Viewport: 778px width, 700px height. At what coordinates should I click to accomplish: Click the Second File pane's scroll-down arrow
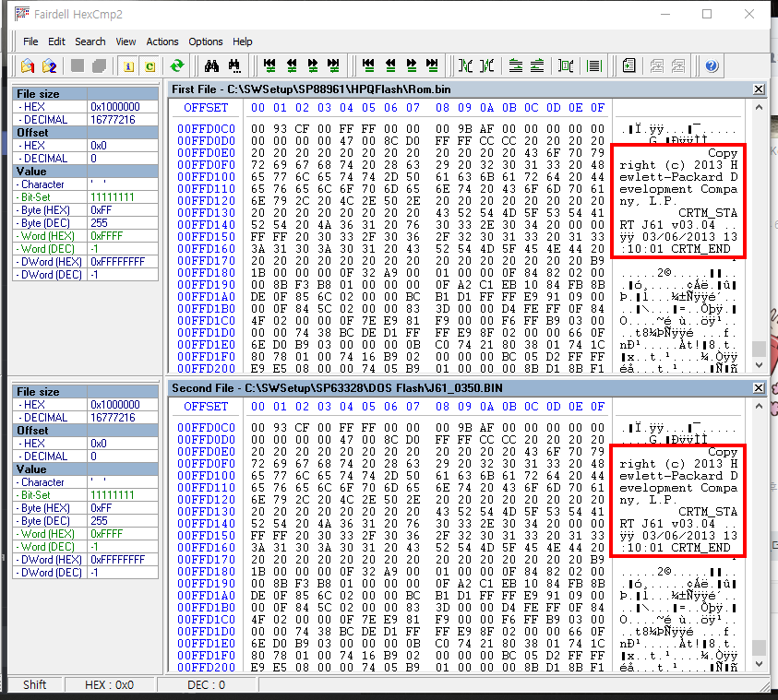759,663
